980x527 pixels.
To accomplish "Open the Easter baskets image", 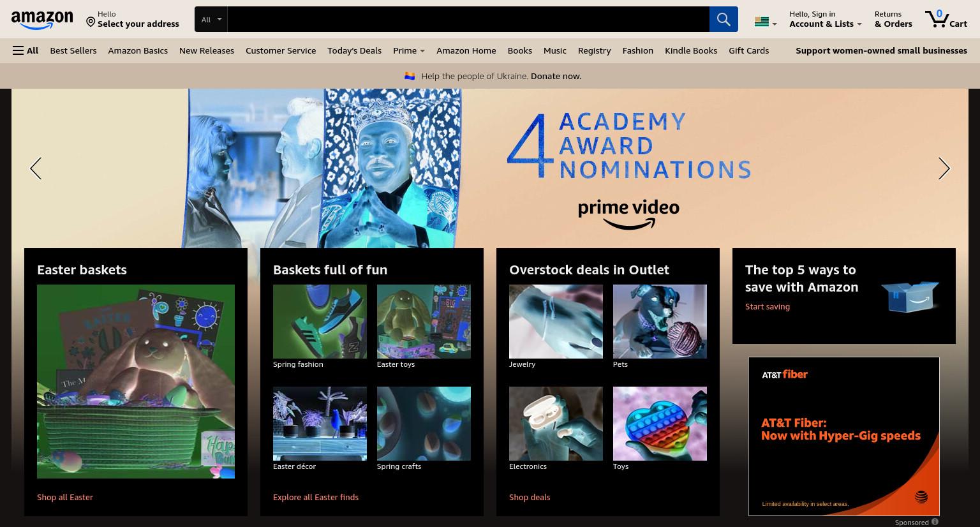I will tap(136, 382).
